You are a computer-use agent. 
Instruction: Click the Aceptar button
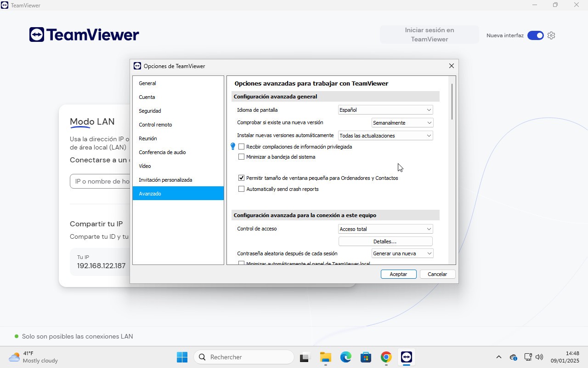pos(398,274)
